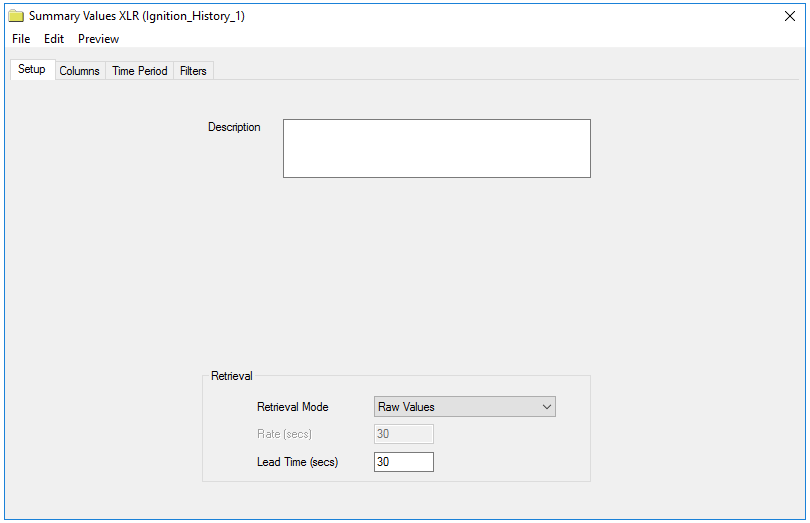810x523 pixels.
Task: Click the Retrieval group label
Action: click(231, 376)
